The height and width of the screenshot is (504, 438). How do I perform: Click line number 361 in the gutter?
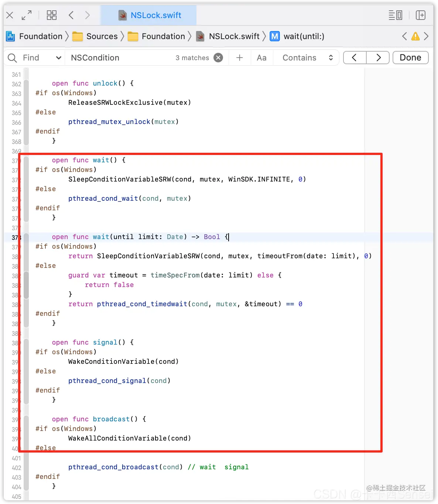pyautogui.click(x=16, y=75)
